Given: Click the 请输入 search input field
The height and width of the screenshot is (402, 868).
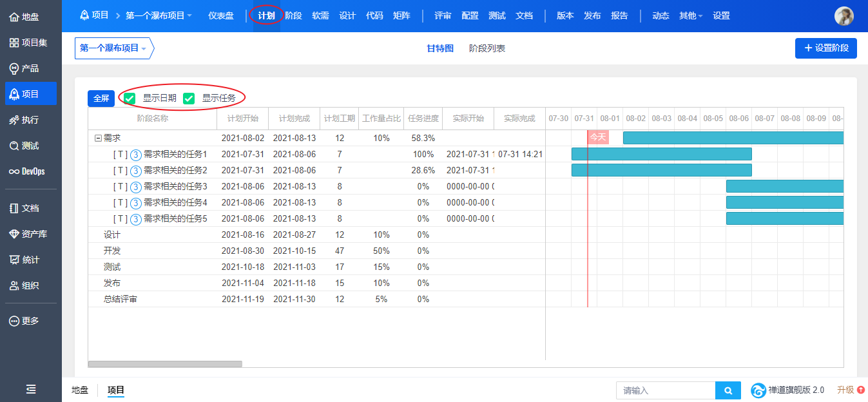Looking at the screenshot, I should [x=666, y=390].
